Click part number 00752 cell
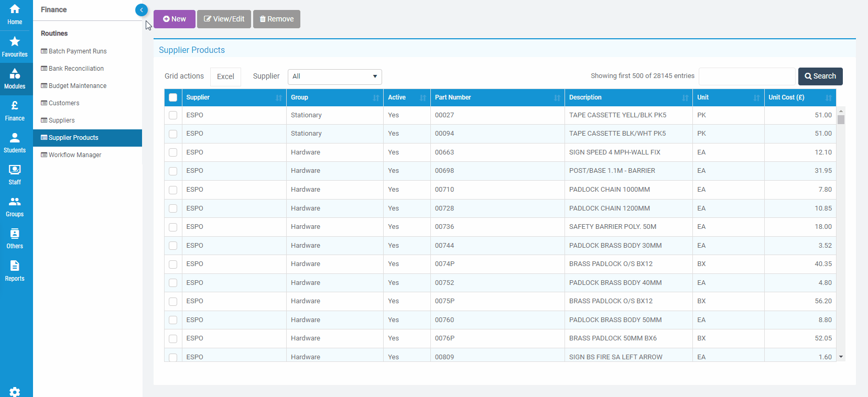Viewport: 868px width, 397px height. click(x=497, y=283)
